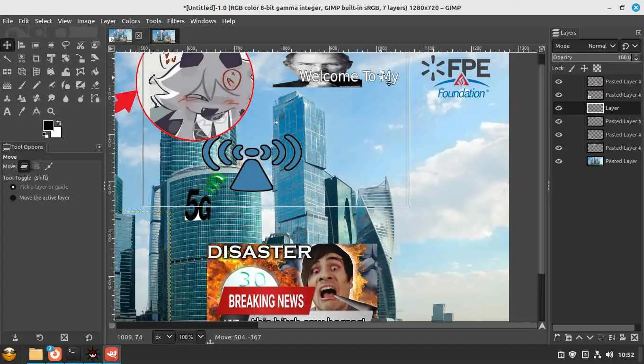Hide the bottom city-photo Pasted Layer
Screen dimensions: 644x364
click(559, 161)
